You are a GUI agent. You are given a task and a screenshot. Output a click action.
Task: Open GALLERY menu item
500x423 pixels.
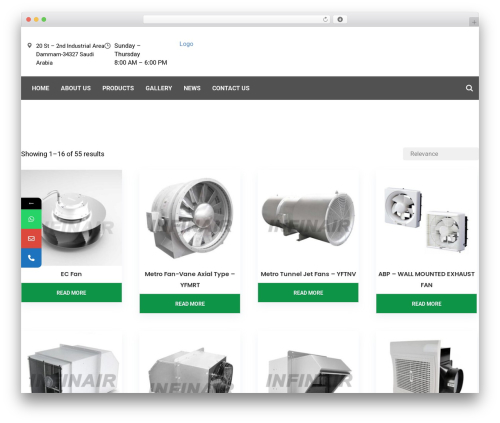click(159, 88)
